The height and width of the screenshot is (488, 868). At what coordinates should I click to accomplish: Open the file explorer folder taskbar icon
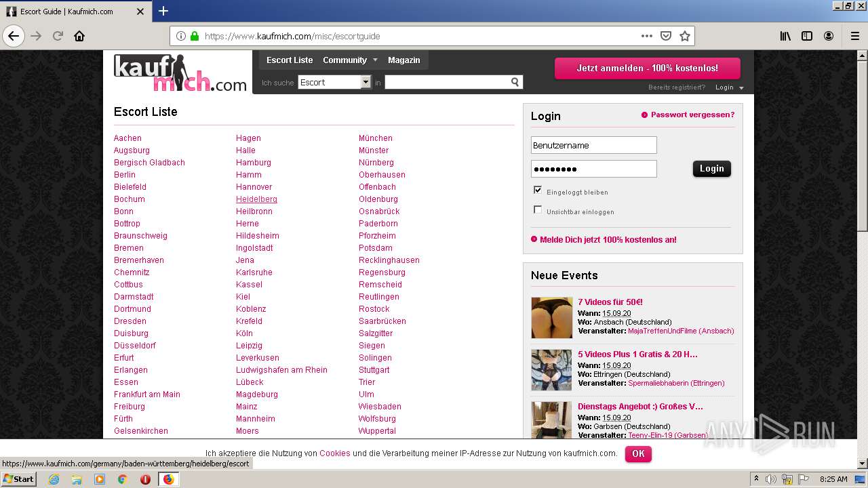[x=77, y=479]
